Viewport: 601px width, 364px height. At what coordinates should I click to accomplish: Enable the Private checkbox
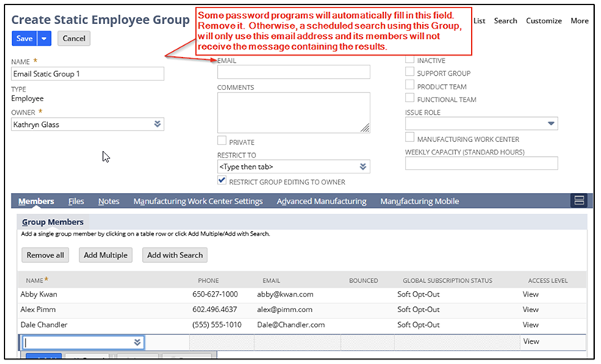click(x=222, y=141)
